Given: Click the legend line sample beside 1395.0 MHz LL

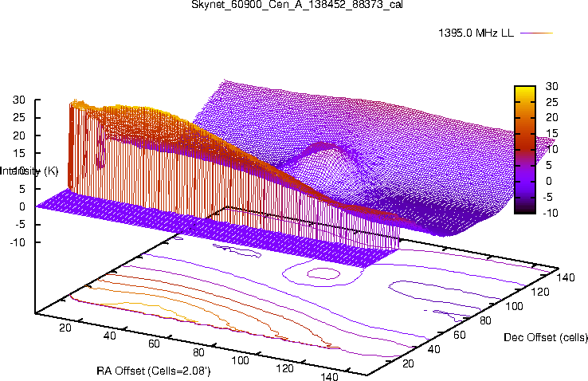Looking at the screenshot, I should click(x=537, y=33).
